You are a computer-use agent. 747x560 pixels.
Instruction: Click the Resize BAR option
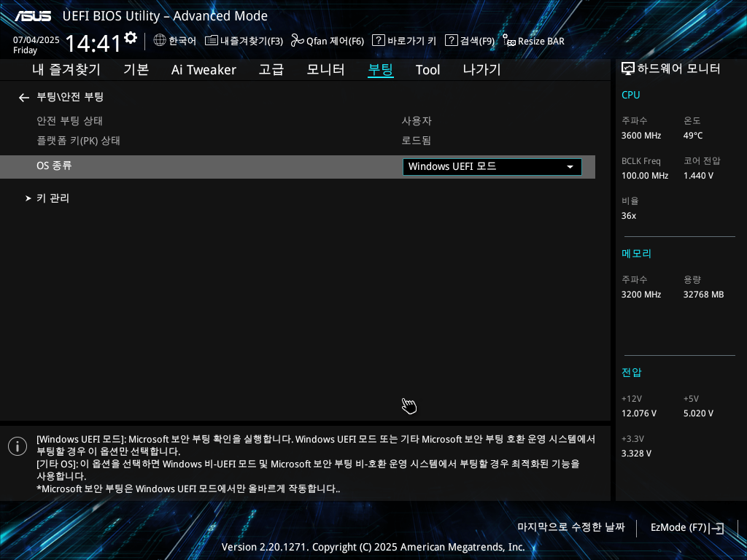tap(533, 41)
